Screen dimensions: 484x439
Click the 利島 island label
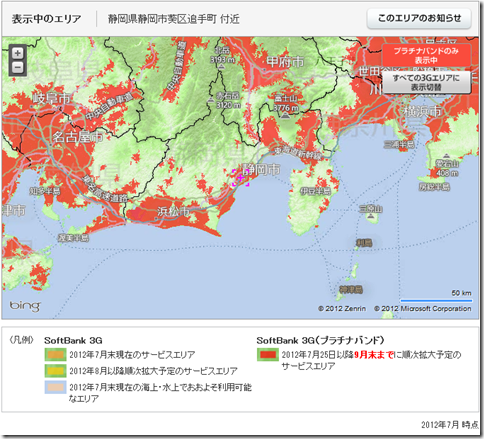click(x=364, y=243)
